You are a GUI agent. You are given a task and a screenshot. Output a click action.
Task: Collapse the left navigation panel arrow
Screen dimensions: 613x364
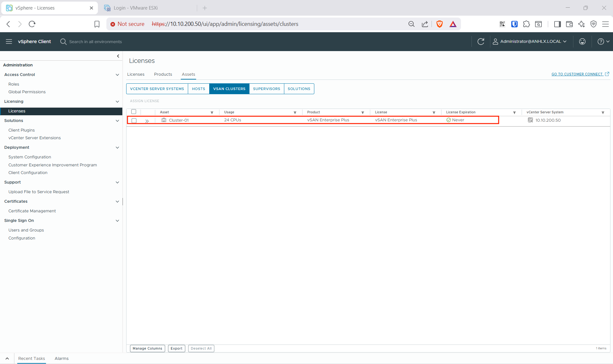tap(118, 56)
